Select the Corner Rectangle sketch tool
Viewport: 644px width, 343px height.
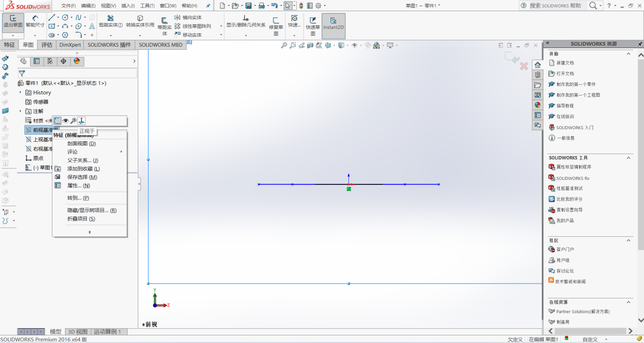(x=52, y=26)
